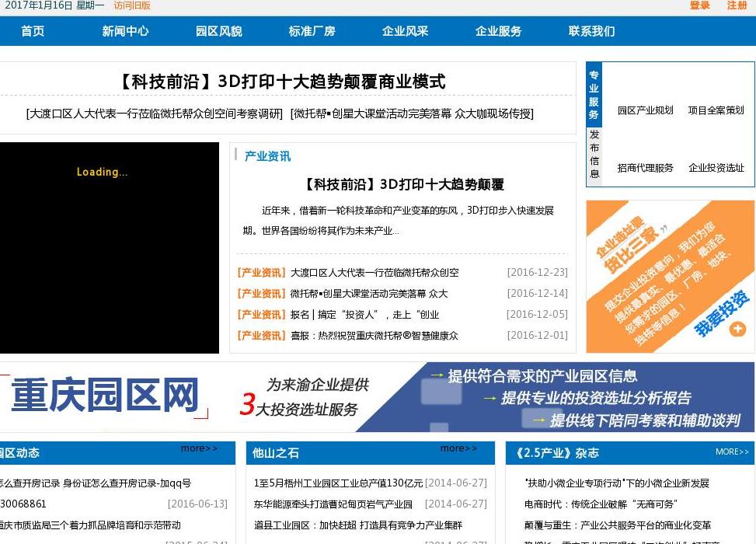Open article 颠覆与重生：产业公共服务平台
Viewport: 756px width, 544px height.
point(618,525)
